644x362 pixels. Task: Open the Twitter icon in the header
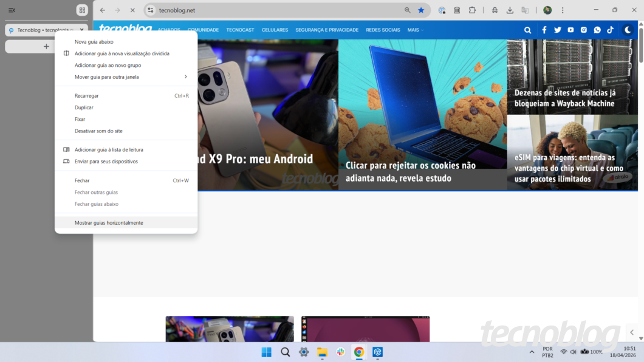[x=557, y=30]
